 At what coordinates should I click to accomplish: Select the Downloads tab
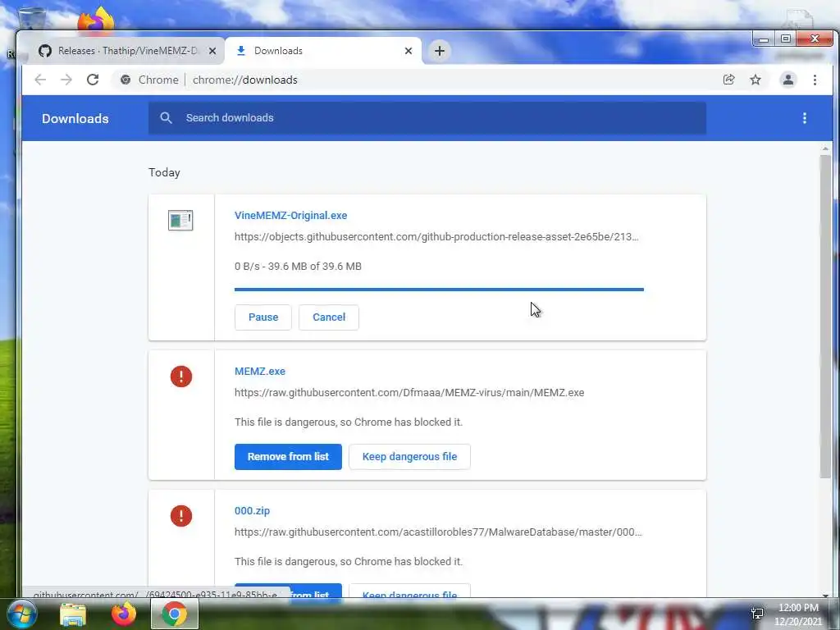point(323,51)
